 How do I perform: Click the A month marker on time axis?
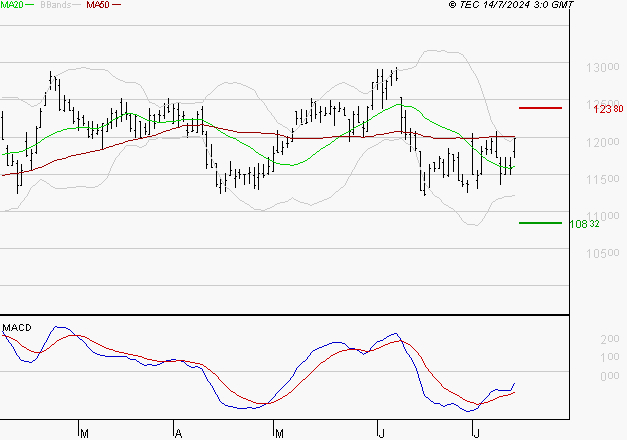coord(178,433)
